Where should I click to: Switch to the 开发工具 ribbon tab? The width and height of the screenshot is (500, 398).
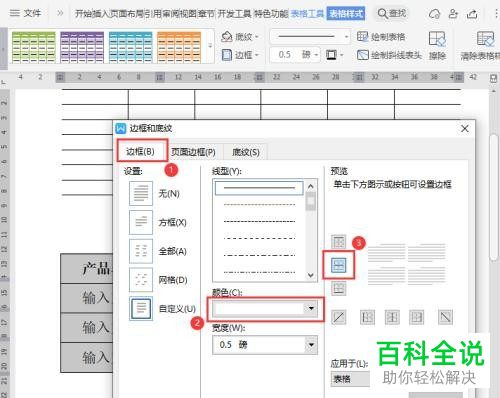234,14
